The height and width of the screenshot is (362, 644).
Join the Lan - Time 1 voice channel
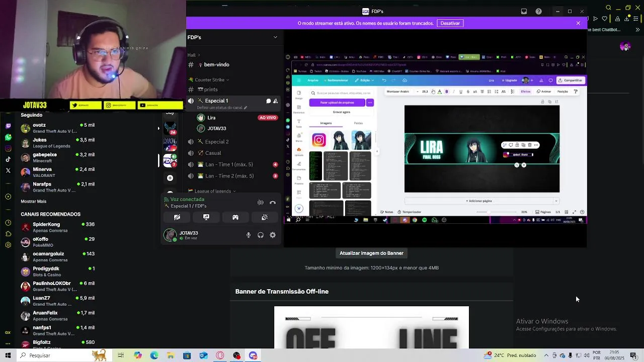click(x=234, y=164)
